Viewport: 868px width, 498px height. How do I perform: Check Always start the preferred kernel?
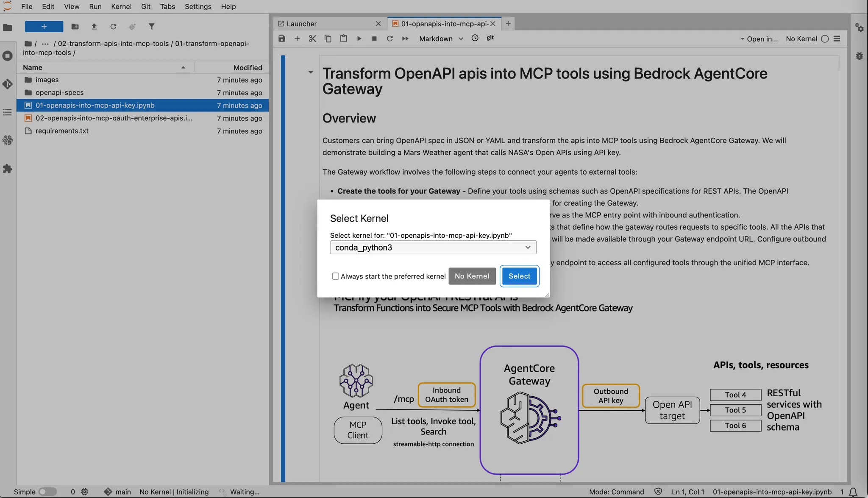[335, 276]
